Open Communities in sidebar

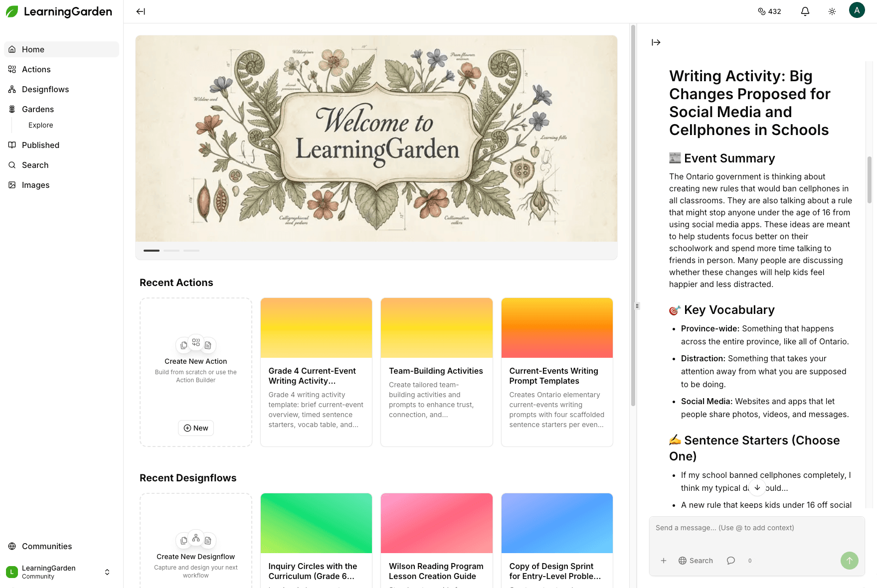point(61,546)
